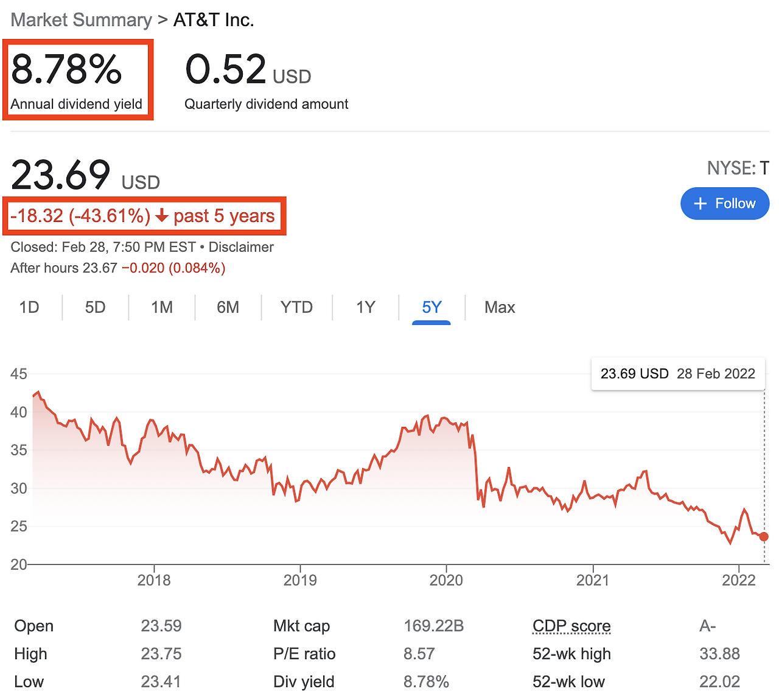Open the Disclaimer link
Viewport: 779px width, 700px height.
(x=241, y=247)
